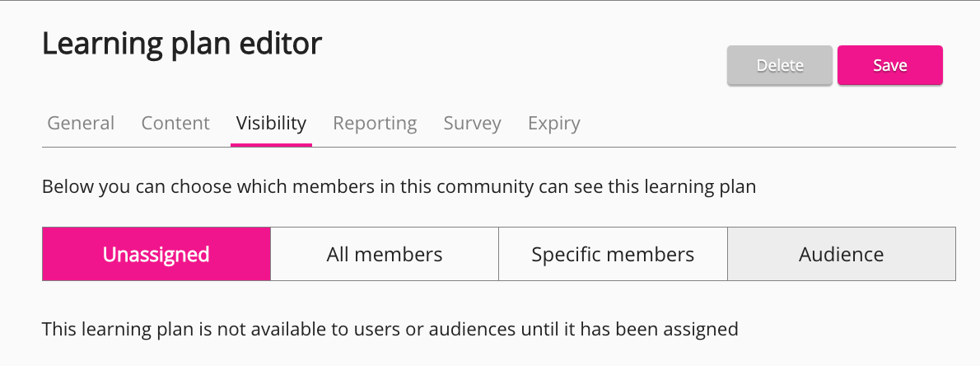Select the Audience visibility option
The height and width of the screenshot is (366, 980).
click(841, 254)
